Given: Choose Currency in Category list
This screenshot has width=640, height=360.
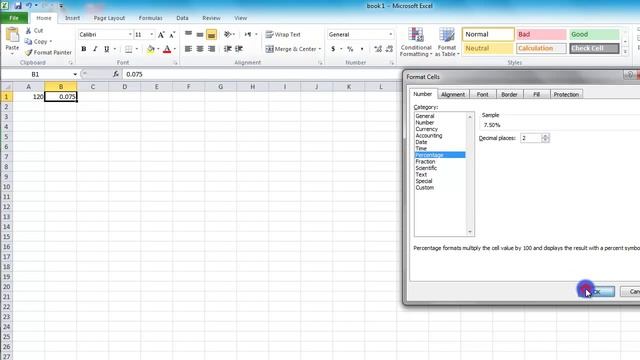Looking at the screenshot, I should tap(427, 129).
